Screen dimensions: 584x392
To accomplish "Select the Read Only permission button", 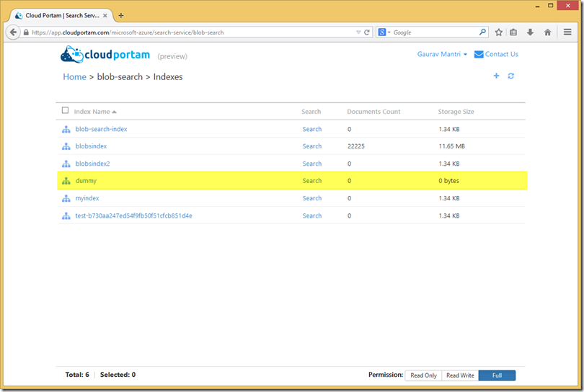I will point(423,375).
